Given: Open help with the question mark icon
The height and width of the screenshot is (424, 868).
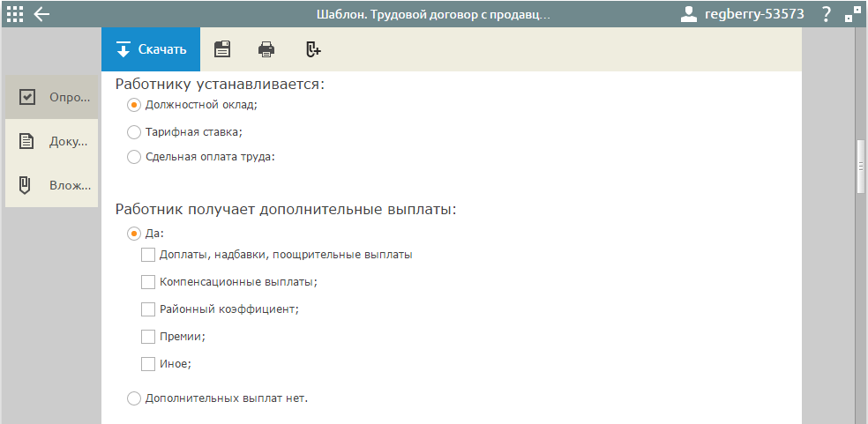Looking at the screenshot, I should point(826,14).
